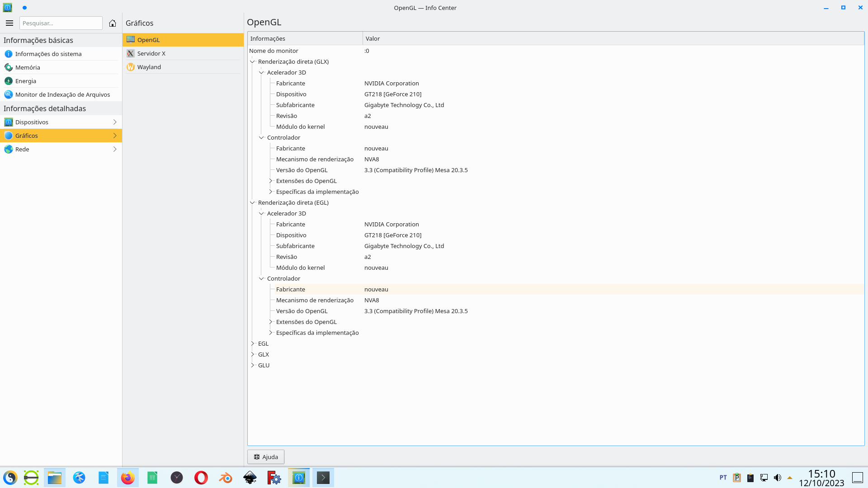Open the Memória section
Viewport: 868px width, 488px height.
tap(61, 67)
